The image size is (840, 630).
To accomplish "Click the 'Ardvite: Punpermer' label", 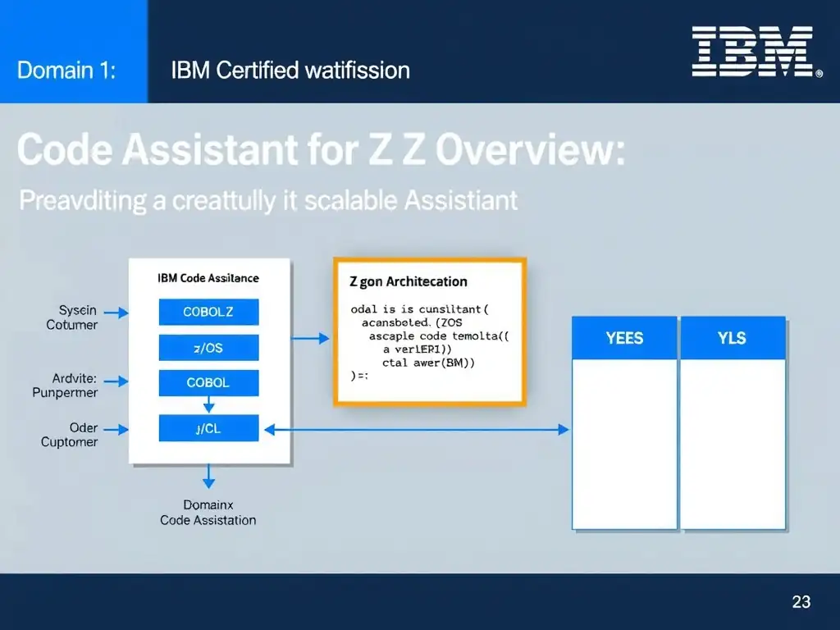I will [66, 386].
